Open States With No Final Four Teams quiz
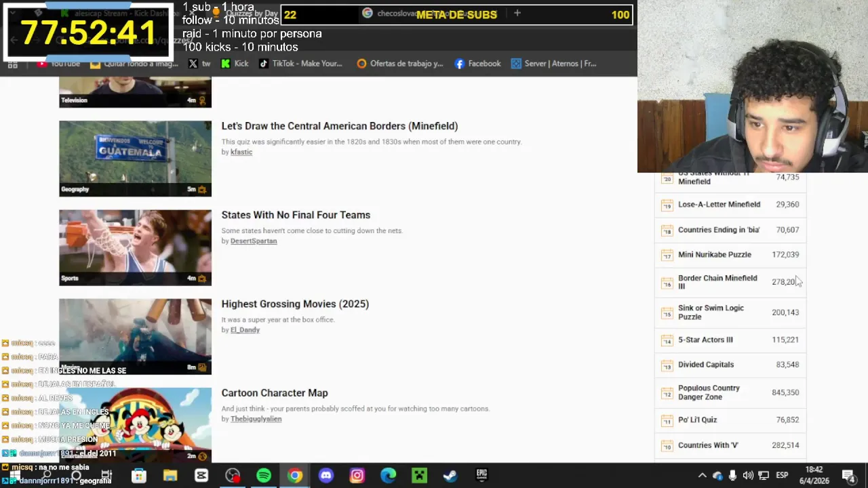 click(296, 215)
